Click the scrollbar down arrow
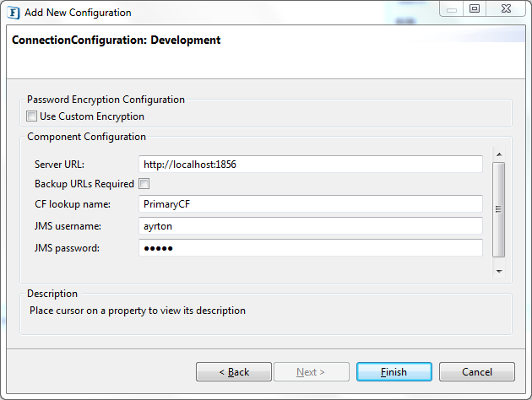The height and width of the screenshot is (400, 532). [499, 271]
